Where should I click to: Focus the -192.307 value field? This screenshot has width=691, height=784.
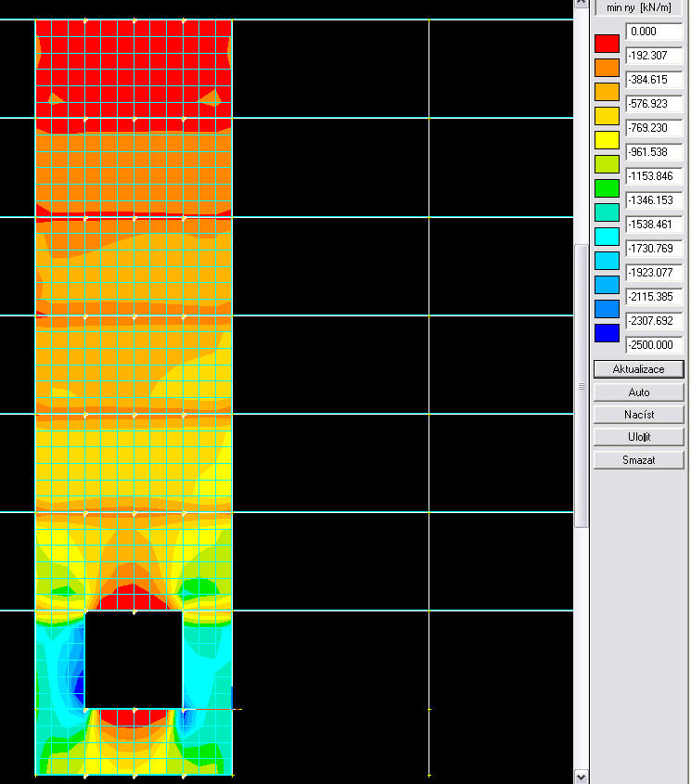pyautogui.click(x=654, y=56)
